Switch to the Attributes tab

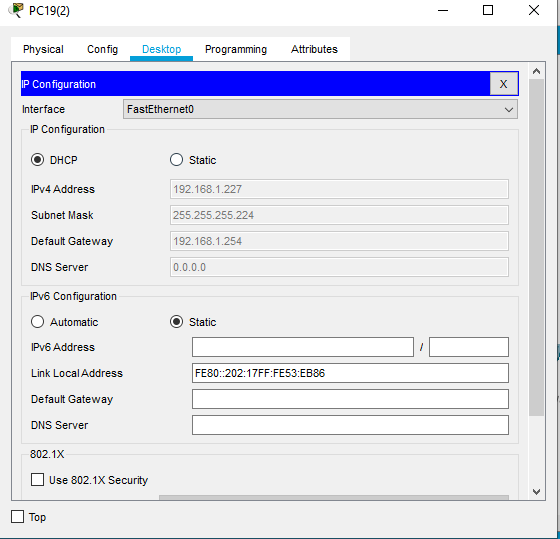pyautogui.click(x=314, y=49)
